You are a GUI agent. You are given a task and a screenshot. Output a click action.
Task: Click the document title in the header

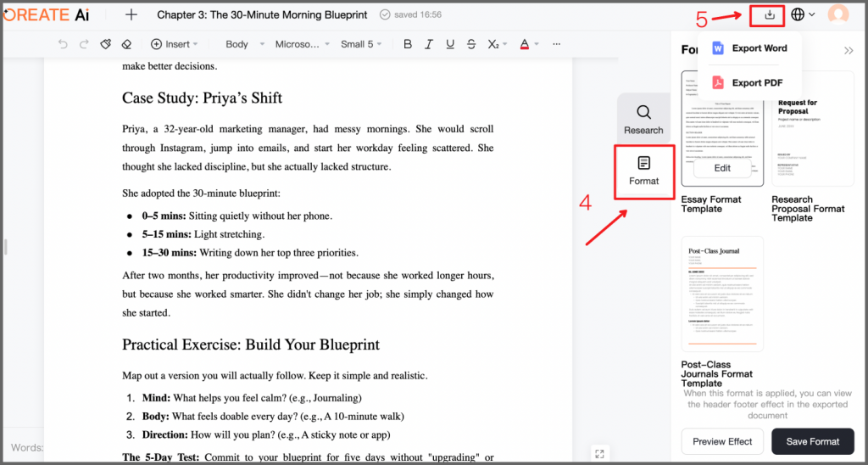coord(262,15)
